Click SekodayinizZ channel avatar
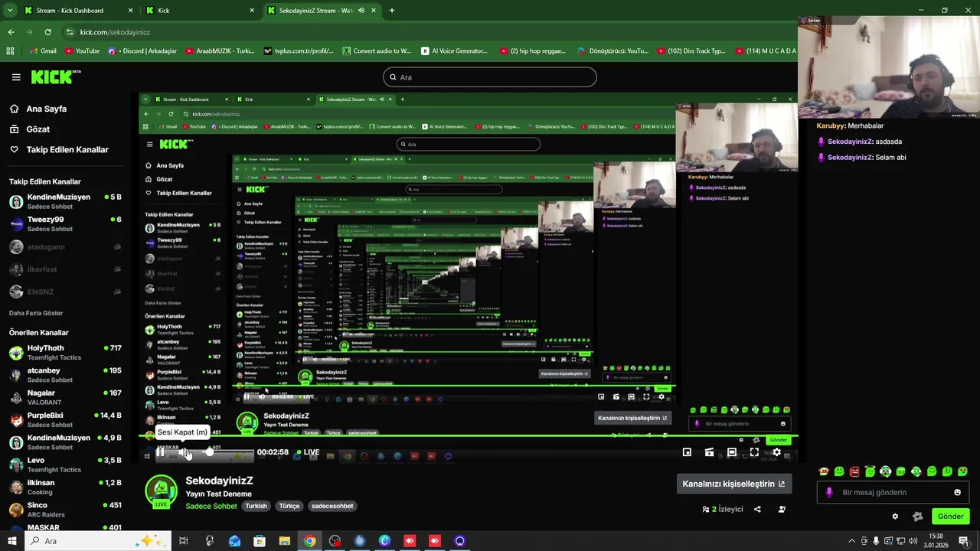The height and width of the screenshot is (551, 980). click(x=161, y=491)
